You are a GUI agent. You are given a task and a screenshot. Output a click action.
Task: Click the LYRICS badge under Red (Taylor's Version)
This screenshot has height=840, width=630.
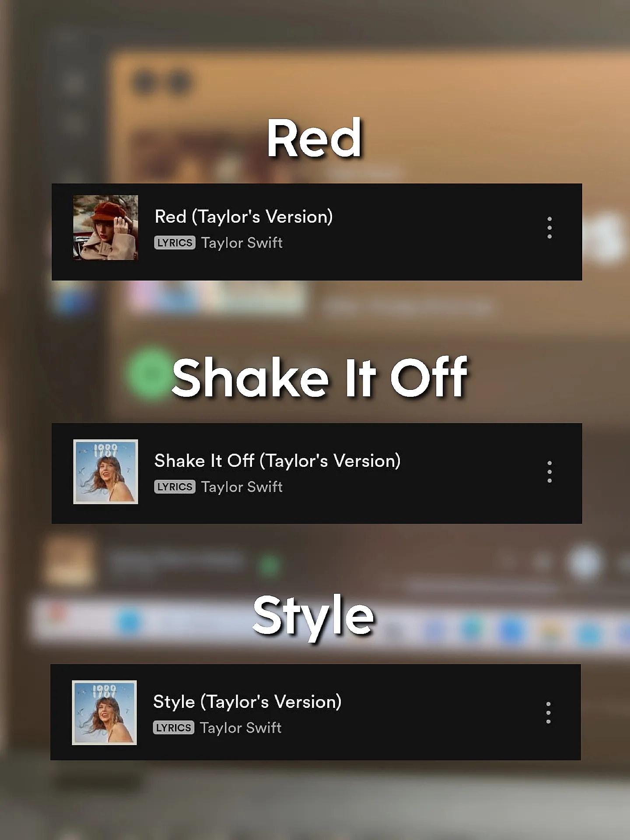pyautogui.click(x=175, y=243)
